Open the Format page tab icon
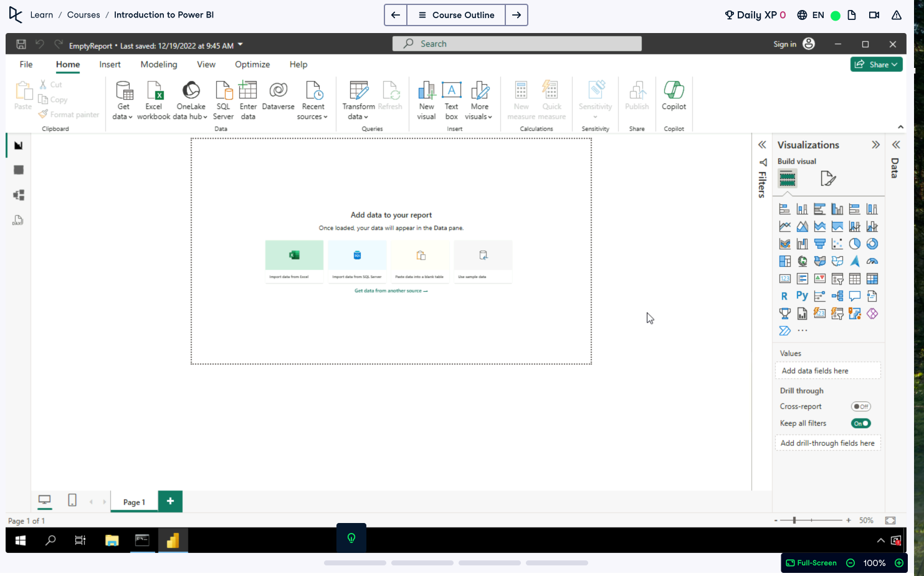Screen dimensions: 924x576 (827, 179)
